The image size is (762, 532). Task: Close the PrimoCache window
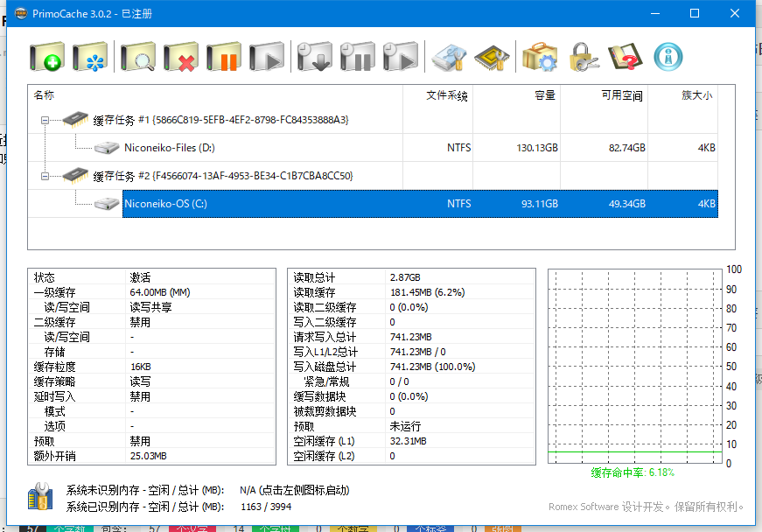tap(734, 13)
